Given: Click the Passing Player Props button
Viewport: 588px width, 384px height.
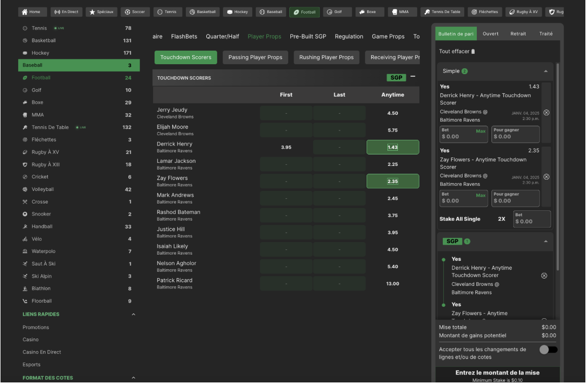Looking at the screenshot, I should point(255,57).
